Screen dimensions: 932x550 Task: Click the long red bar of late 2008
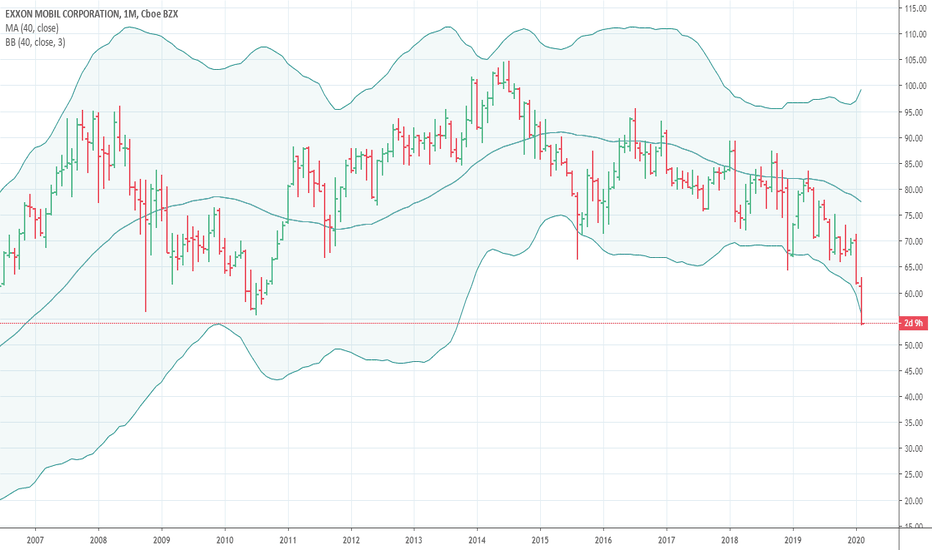coord(146,245)
